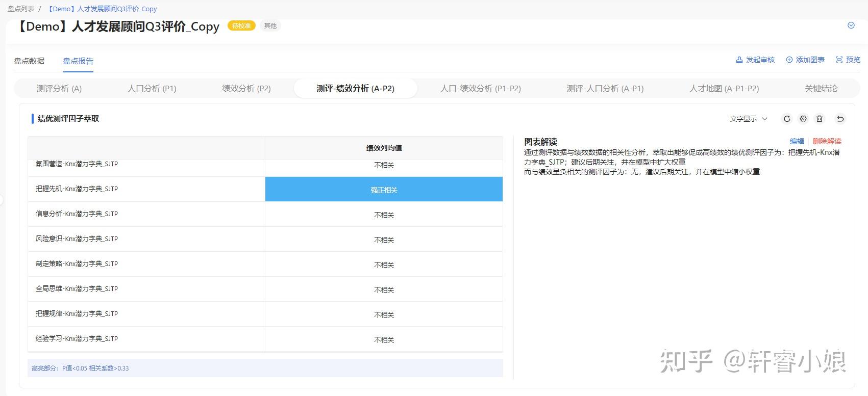Select the 氛围营造-Knx潜力字典_SJTP row label

77,164
